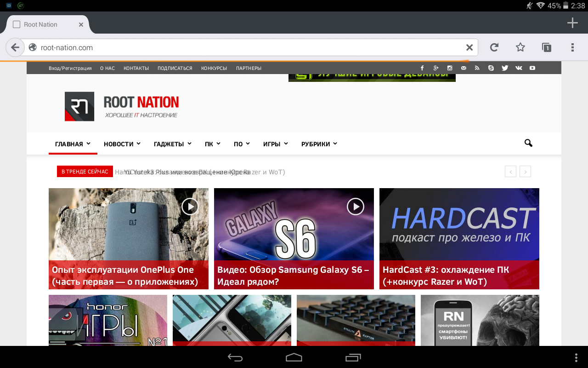This screenshot has height=368, width=588.
Task: Open the tab switcher icon
Action: pyautogui.click(x=546, y=47)
